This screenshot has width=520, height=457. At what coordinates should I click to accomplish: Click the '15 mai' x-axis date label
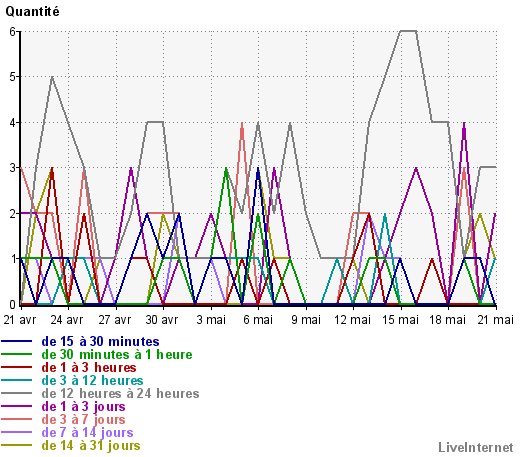(x=400, y=320)
